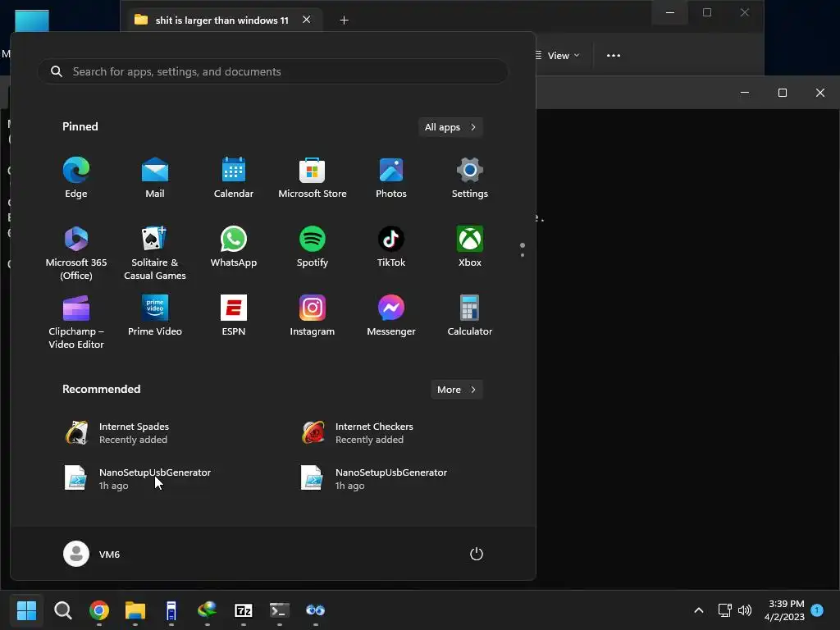Focus the Start menu search box
The width and height of the screenshot is (840, 630).
click(x=272, y=71)
